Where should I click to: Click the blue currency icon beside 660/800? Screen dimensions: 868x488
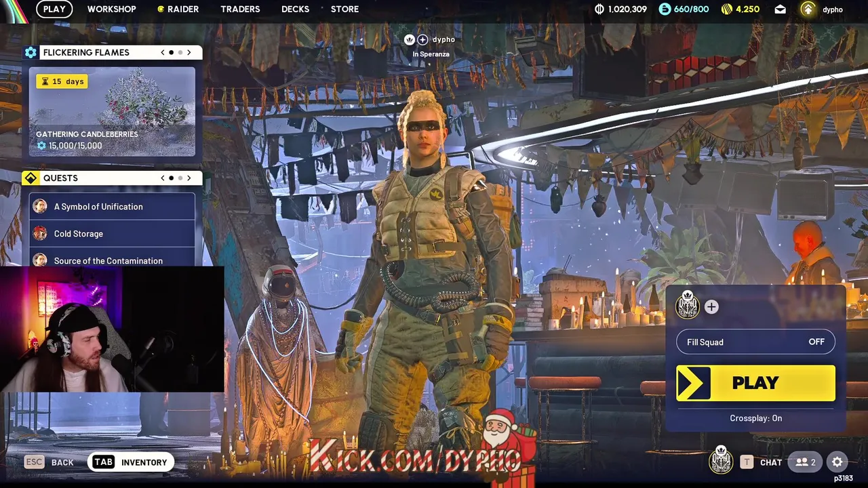point(665,9)
